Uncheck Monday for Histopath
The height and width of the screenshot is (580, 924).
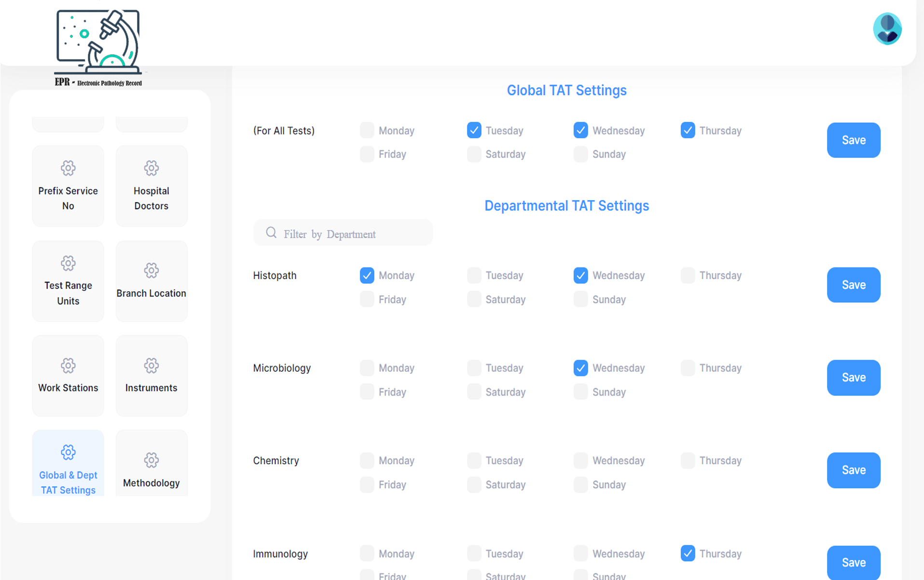(367, 275)
